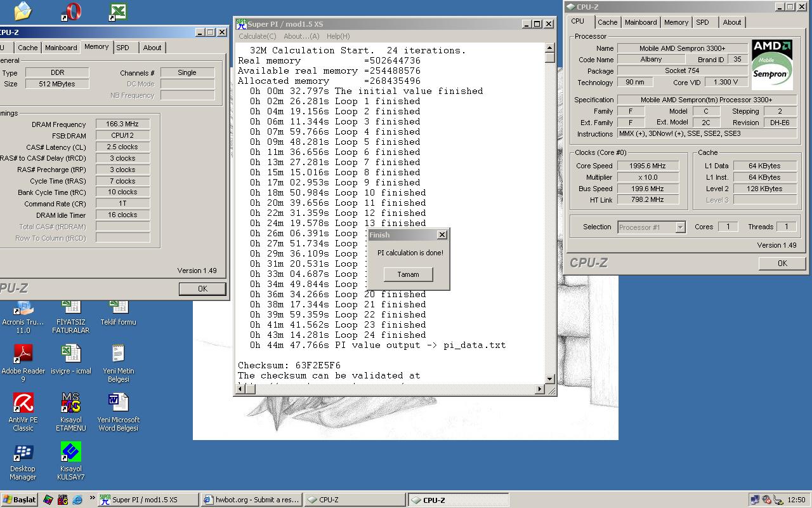
Task: Select Cache tab in left CPU-Z window
Action: tap(27, 48)
